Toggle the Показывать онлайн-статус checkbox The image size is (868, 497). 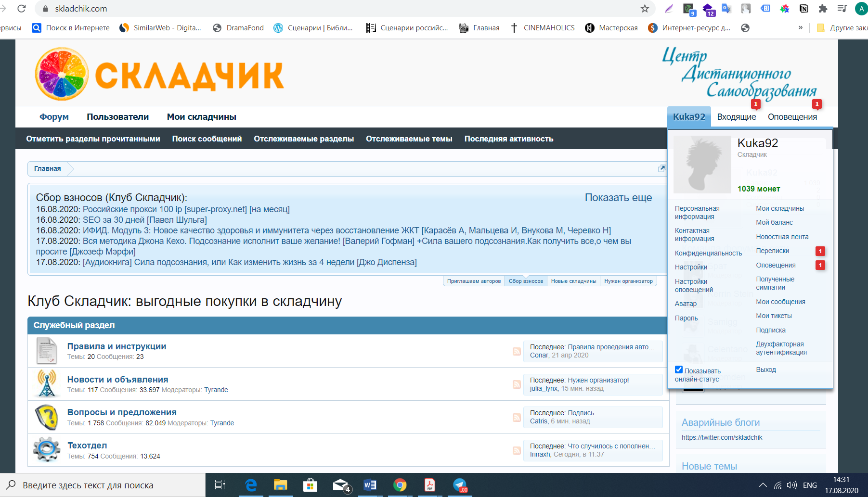679,370
